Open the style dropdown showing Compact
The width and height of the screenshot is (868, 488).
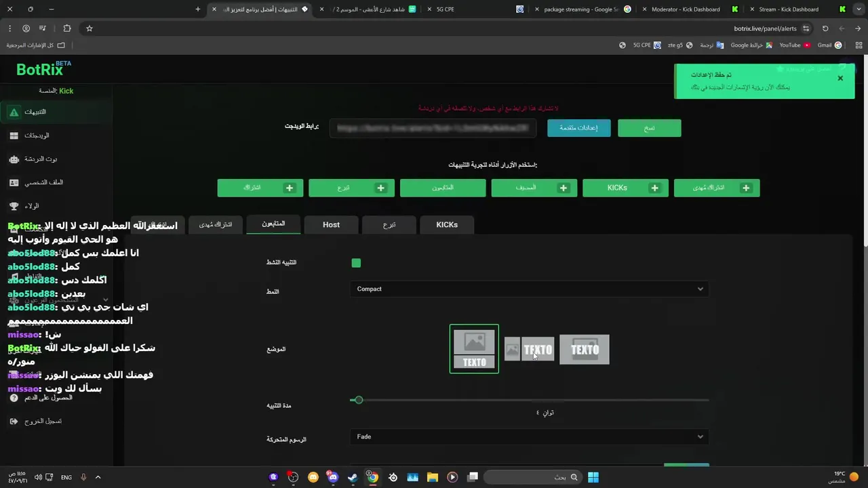click(530, 289)
